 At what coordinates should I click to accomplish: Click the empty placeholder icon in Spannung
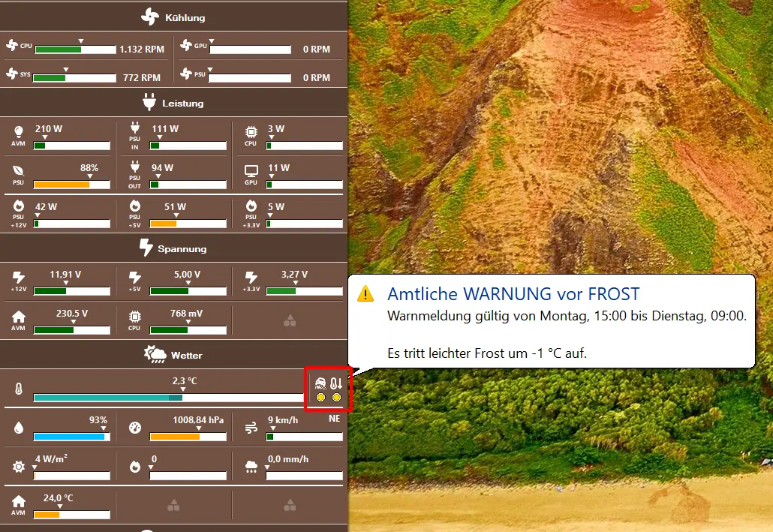[290, 321]
